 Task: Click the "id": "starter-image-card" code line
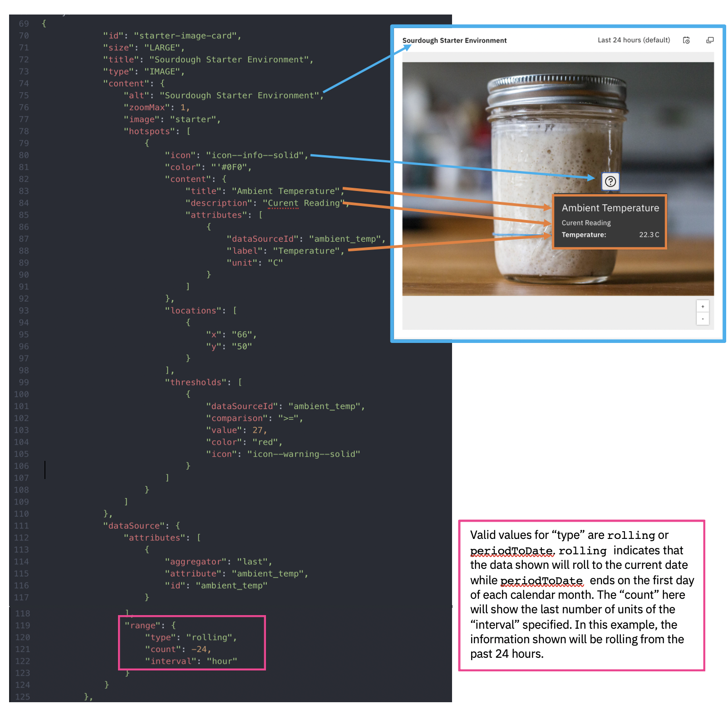point(172,36)
